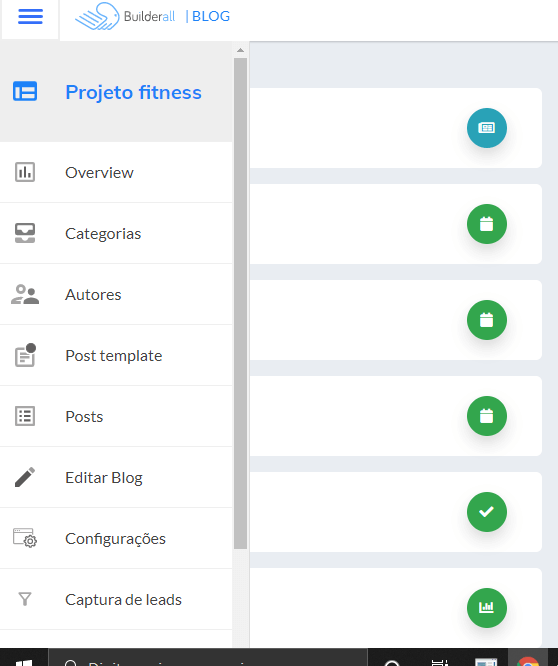Click the Posts list icon

pyautogui.click(x=25, y=416)
